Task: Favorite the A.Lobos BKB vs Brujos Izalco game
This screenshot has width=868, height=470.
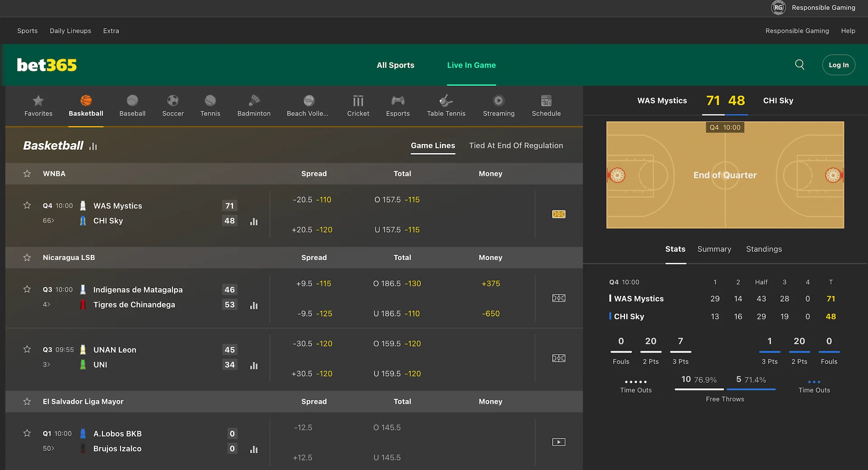Action: pos(27,433)
